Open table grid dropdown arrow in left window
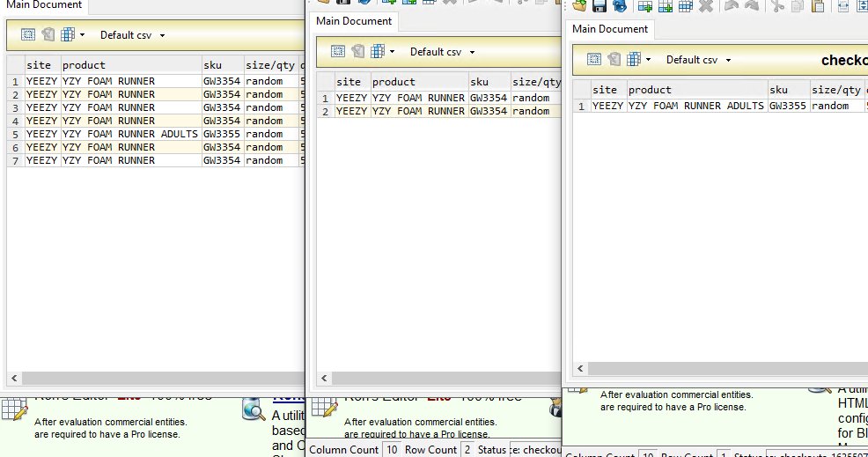The height and width of the screenshot is (457, 868). 82,35
